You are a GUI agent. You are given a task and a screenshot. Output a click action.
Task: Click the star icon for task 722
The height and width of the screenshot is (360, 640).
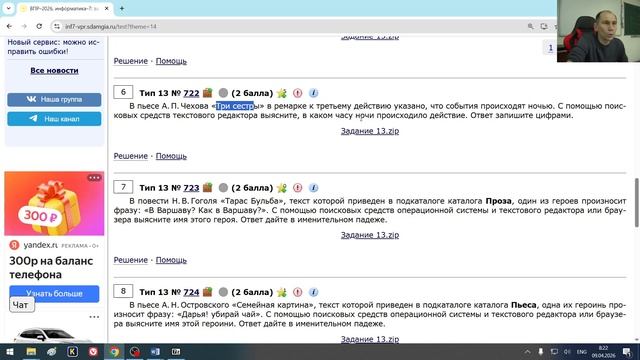(x=282, y=93)
